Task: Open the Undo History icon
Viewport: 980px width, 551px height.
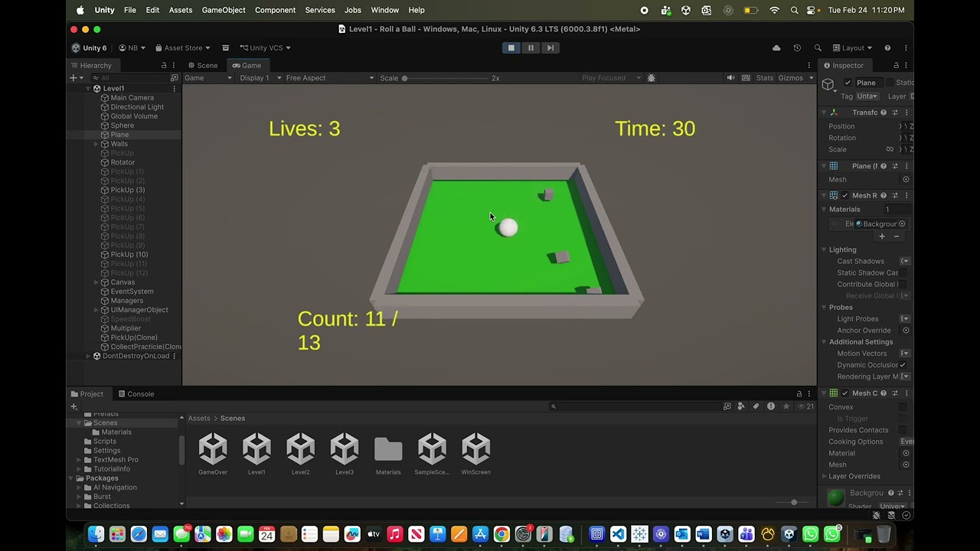Action: point(797,47)
